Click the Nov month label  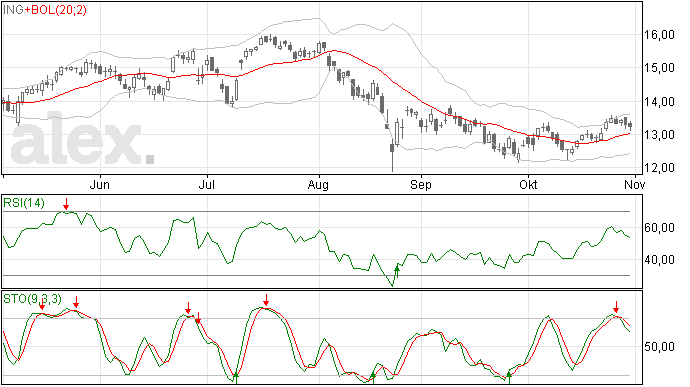(634, 184)
